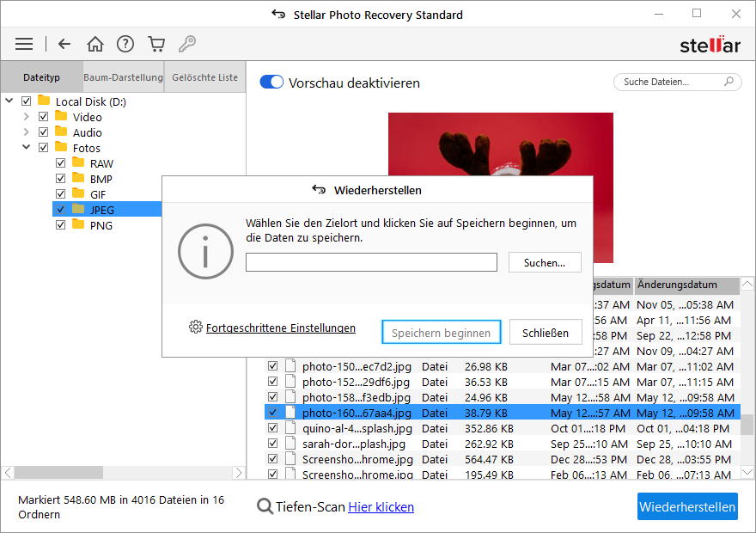Collapse the Local Disk (D:) tree node

point(9,101)
